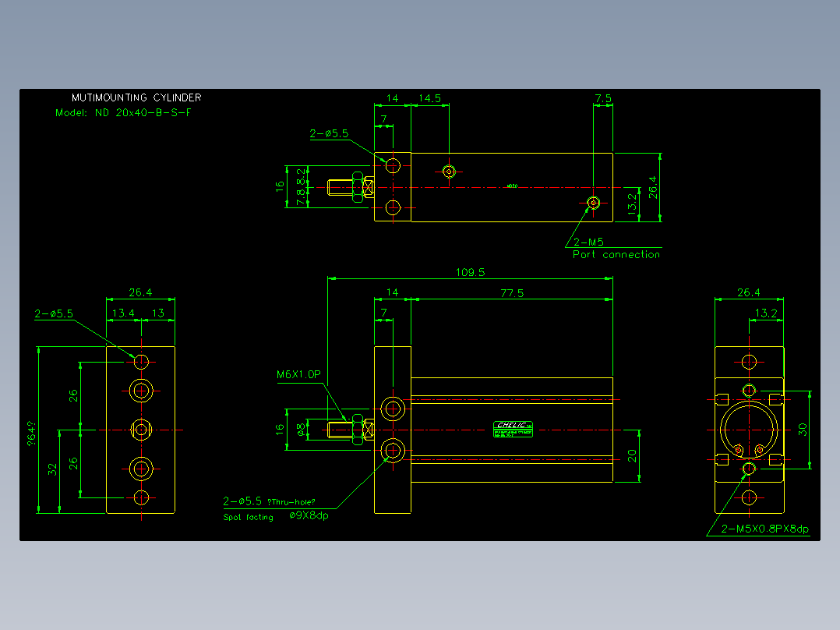Select the 77.5 body length dimension
The width and height of the screenshot is (840, 630).
click(x=512, y=292)
